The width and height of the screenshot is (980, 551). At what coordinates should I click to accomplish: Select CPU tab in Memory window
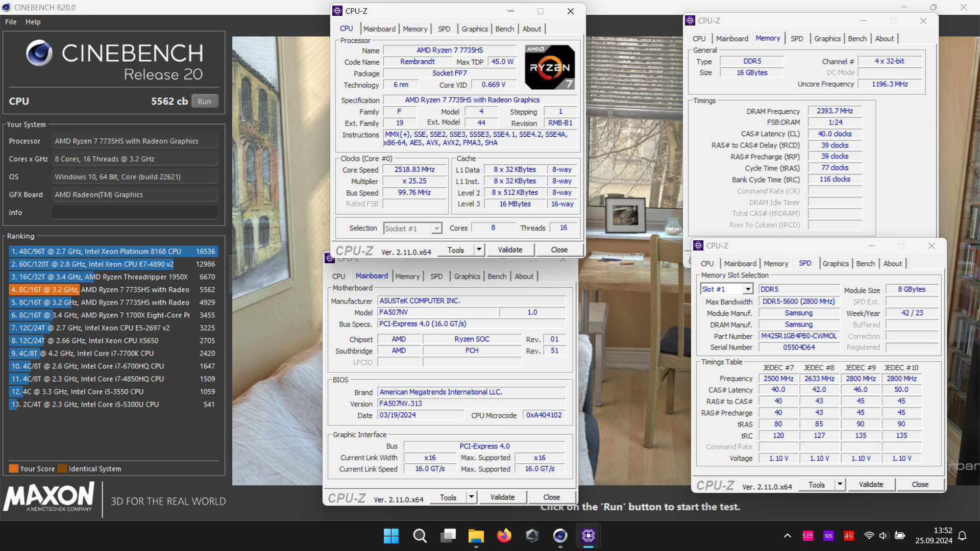pos(699,39)
